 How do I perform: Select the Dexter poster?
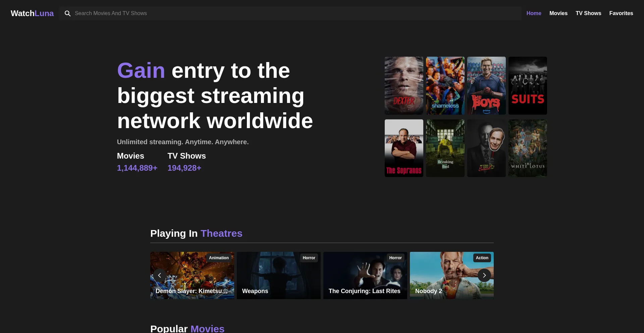point(404,86)
